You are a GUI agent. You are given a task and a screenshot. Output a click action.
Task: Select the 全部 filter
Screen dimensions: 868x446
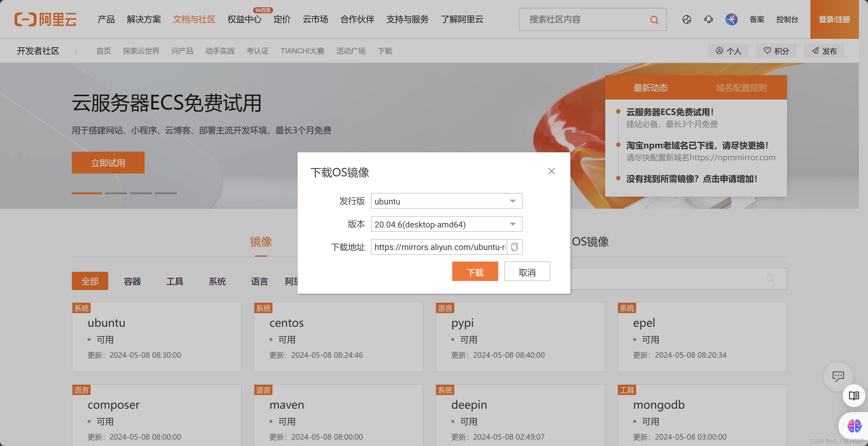[x=90, y=281]
